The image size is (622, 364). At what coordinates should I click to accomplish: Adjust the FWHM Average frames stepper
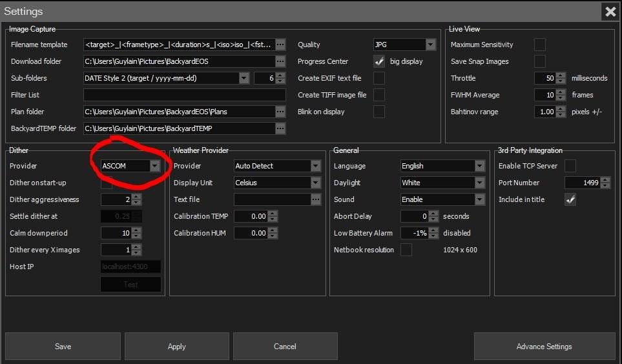(560, 95)
